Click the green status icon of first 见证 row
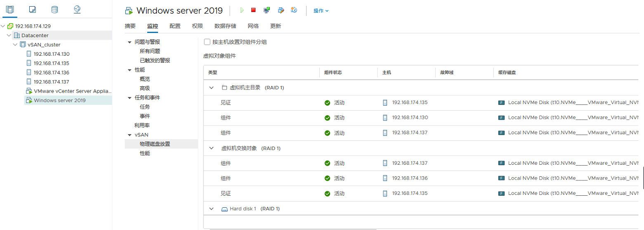 pyautogui.click(x=327, y=103)
